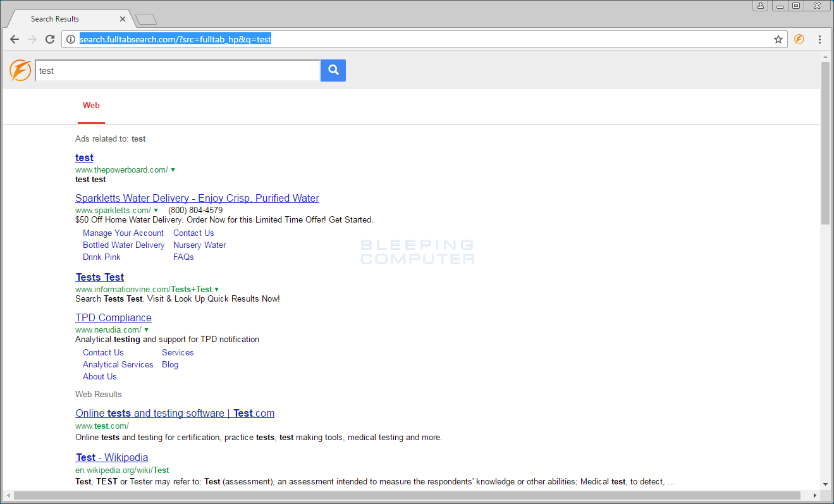Open the Chrome user profile button
The image size is (834, 504).
point(760,6)
